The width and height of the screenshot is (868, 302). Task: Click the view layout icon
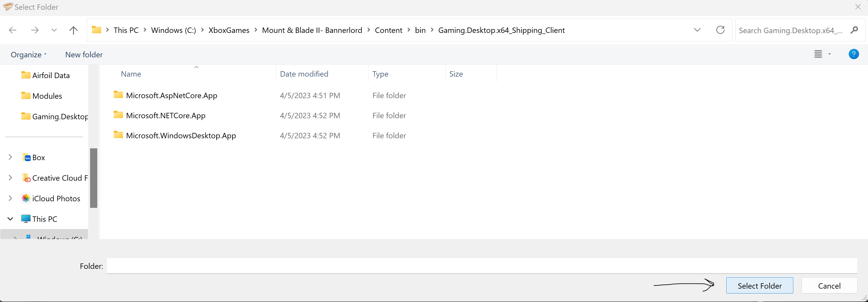[818, 54]
